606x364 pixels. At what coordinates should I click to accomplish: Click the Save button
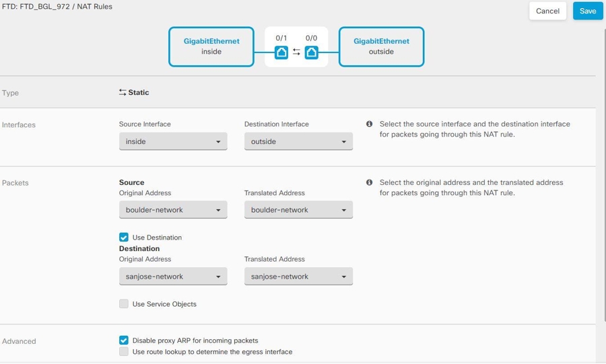(588, 11)
